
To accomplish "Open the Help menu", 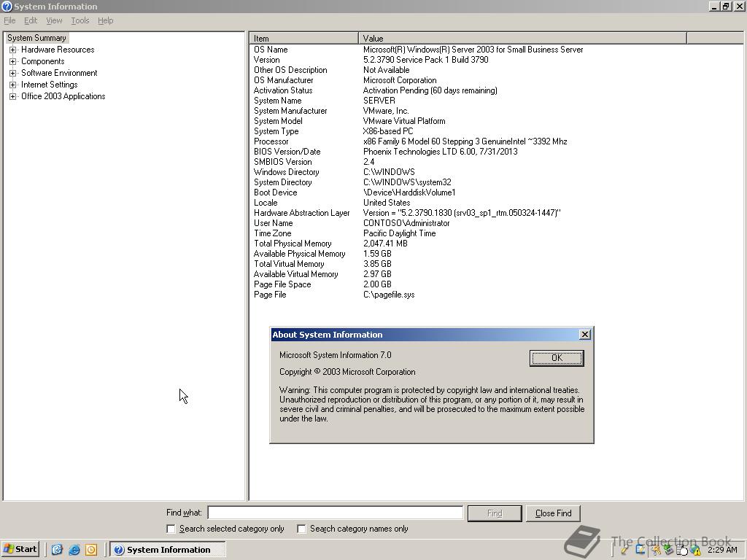I will (105, 20).
